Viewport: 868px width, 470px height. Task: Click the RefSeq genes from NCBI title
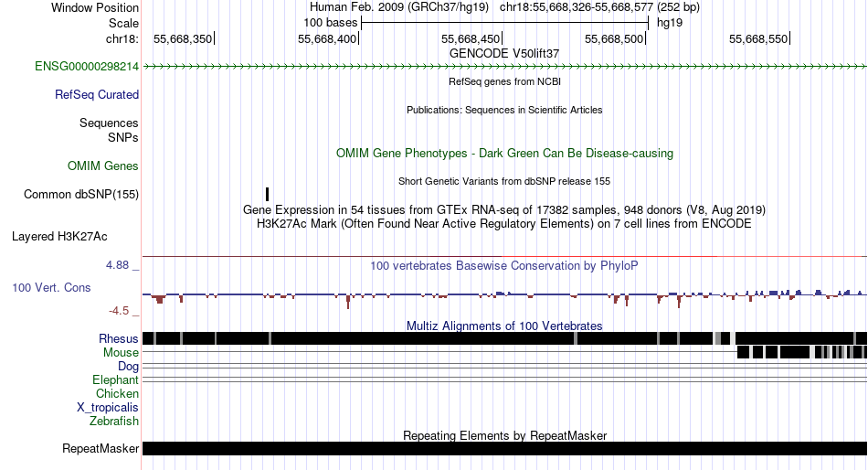point(504,81)
